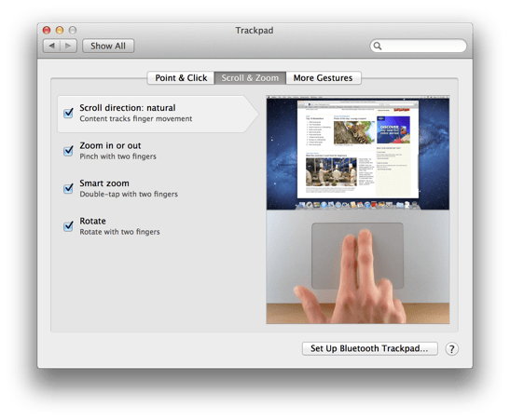Select the 'Smart zoom' label
Image resolution: width=510 pixels, height=420 pixels.
tap(104, 183)
